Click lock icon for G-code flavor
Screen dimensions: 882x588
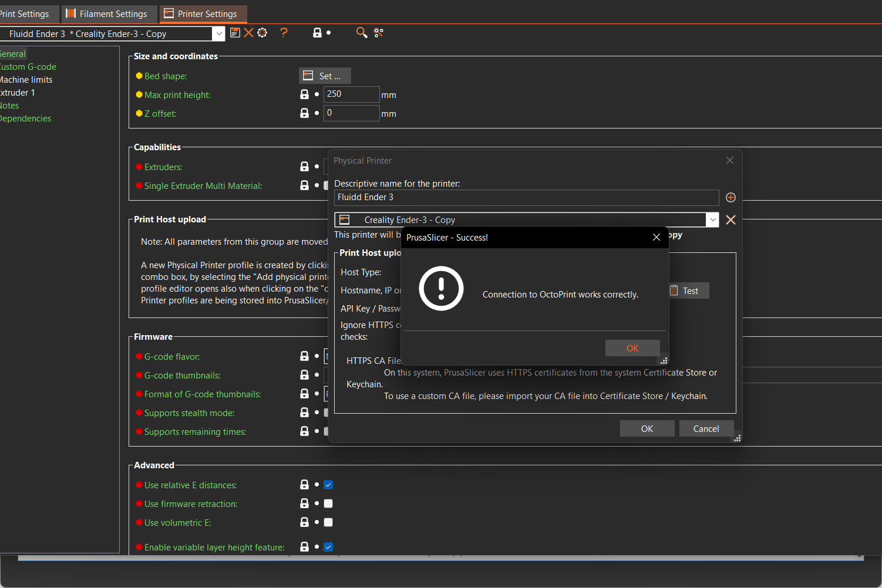pyautogui.click(x=304, y=356)
